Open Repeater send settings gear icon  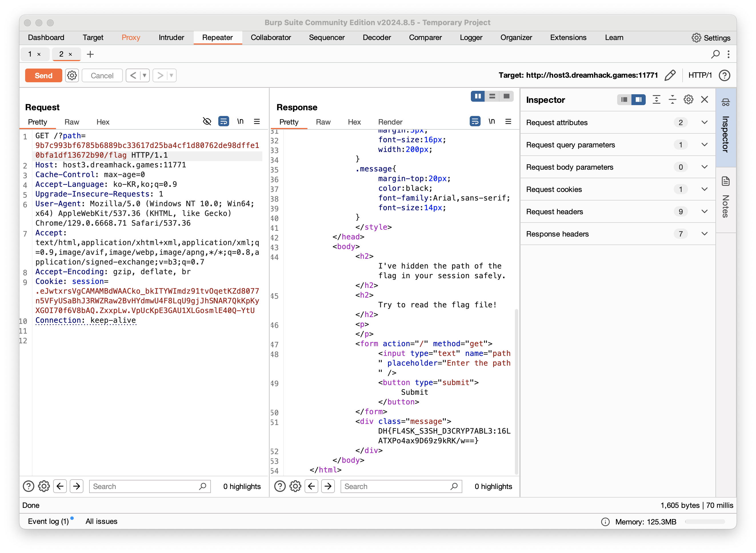(x=72, y=75)
